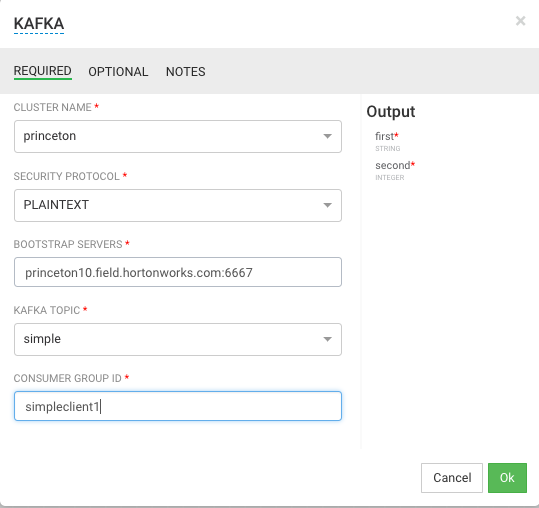Click the CLUSTER NAME label

(x=53, y=107)
